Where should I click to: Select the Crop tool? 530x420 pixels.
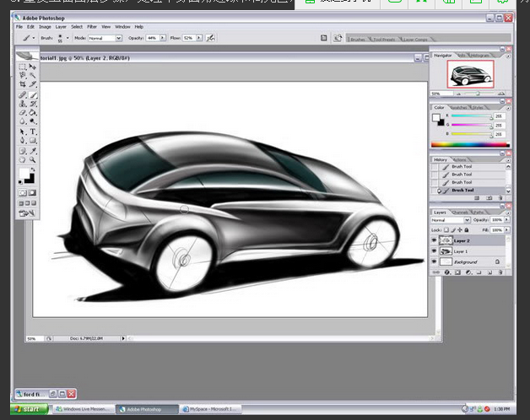pos(23,83)
